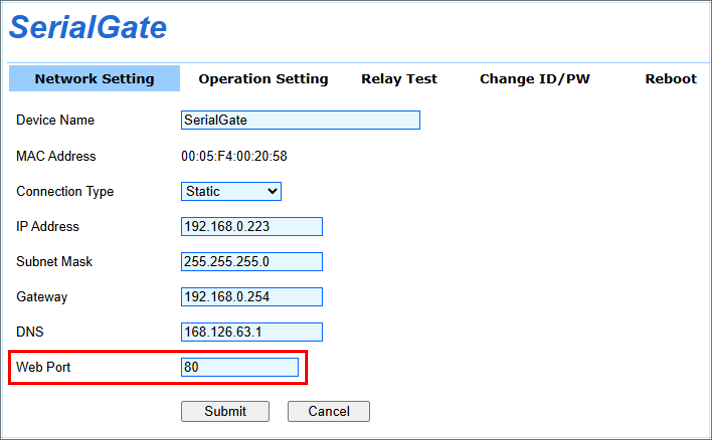Click into the Gateway field
712x440 pixels.
click(x=252, y=297)
